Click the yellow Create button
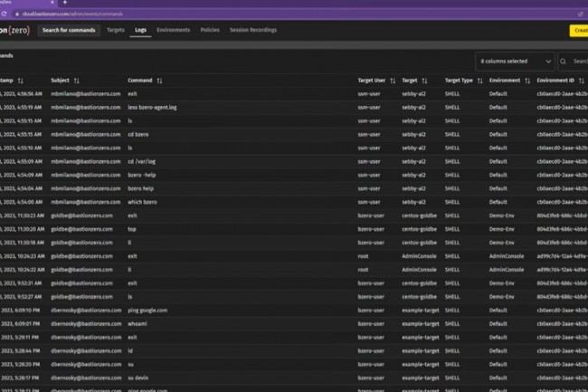The image size is (588, 392). (579, 31)
